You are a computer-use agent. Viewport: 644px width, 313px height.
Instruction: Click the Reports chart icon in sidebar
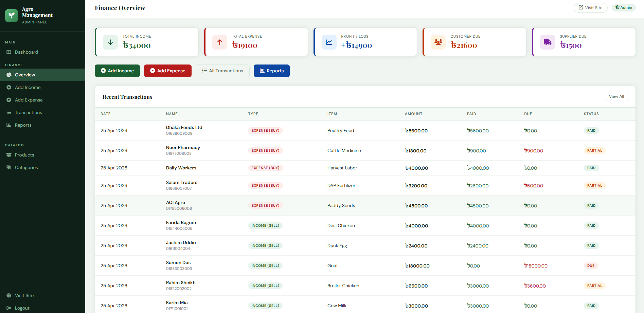9,125
